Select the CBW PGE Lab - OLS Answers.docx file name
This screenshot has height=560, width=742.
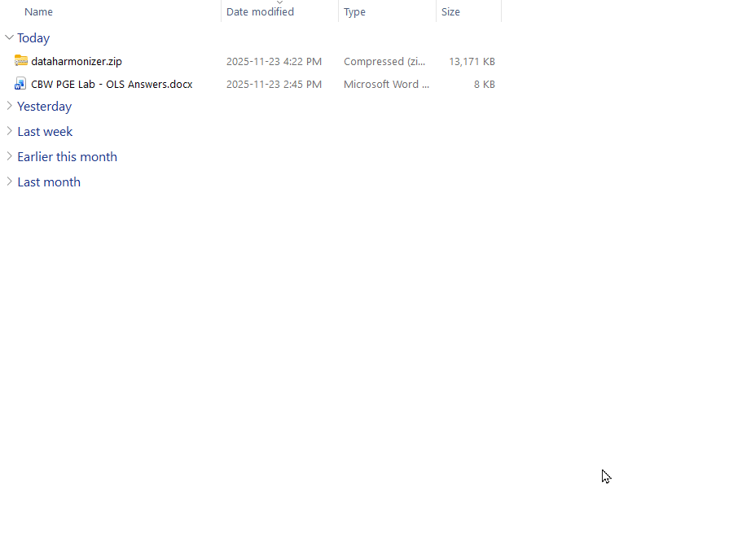click(112, 84)
